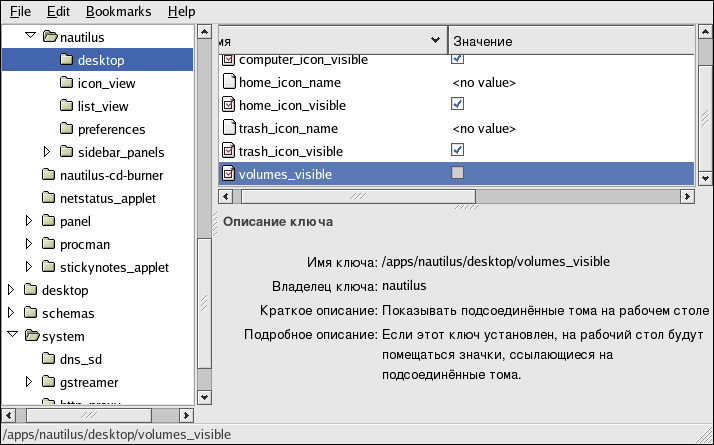Click the desktop folder icon under nautilus

[x=67, y=60]
